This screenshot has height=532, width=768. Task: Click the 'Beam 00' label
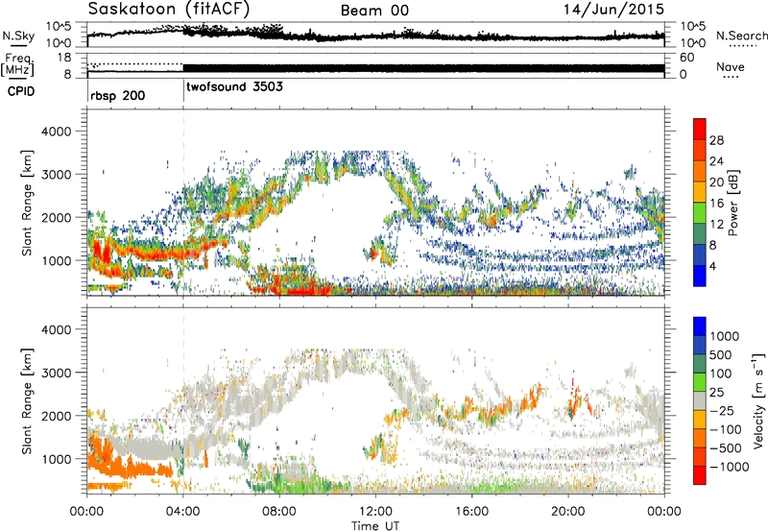374,11
